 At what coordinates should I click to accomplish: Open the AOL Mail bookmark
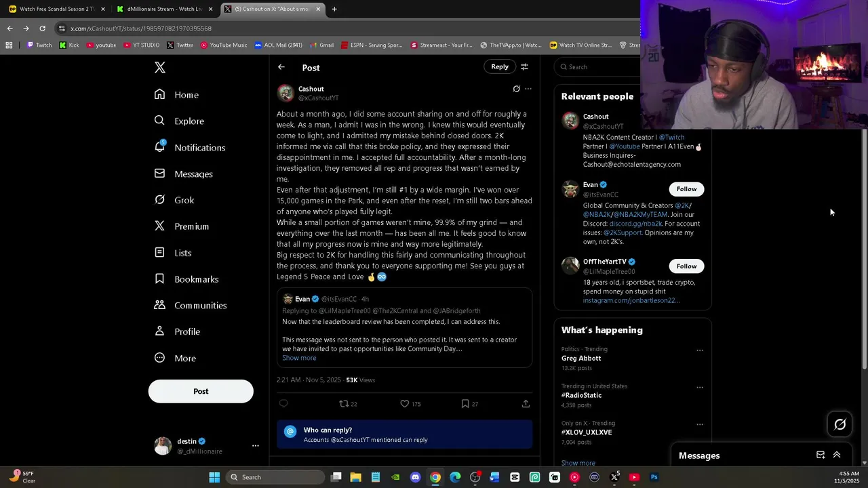click(279, 45)
